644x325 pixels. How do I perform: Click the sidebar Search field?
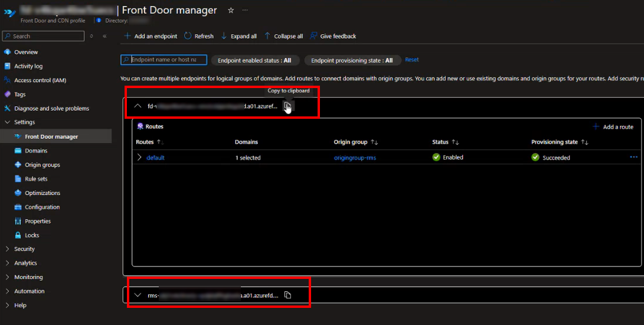coord(43,36)
